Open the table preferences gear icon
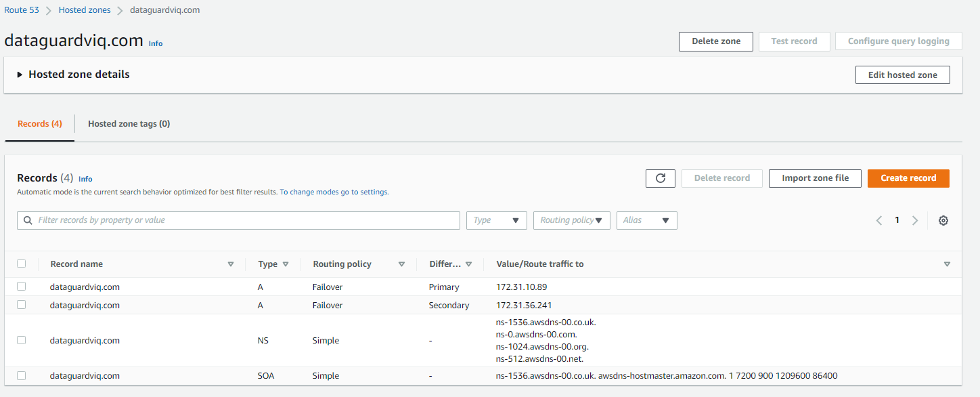 point(943,220)
